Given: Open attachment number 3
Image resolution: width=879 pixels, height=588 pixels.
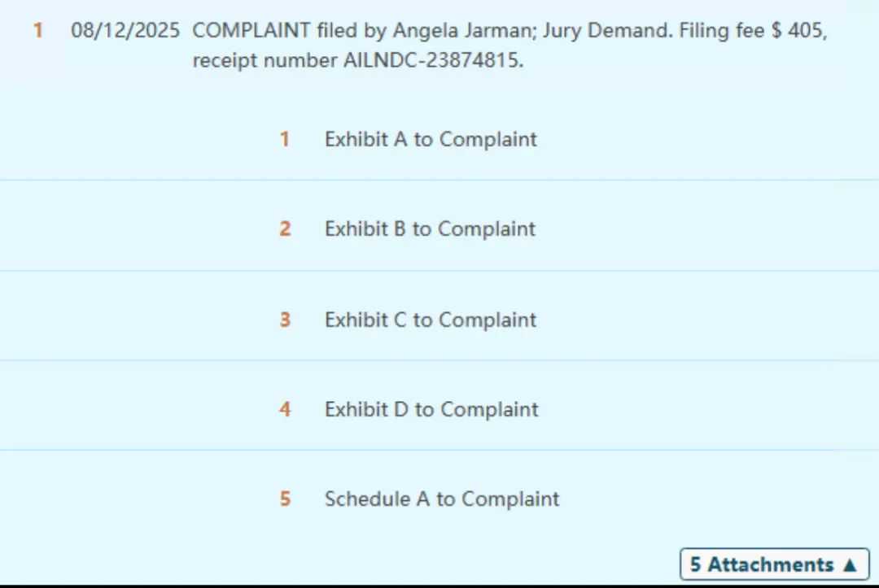Looking at the screenshot, I should pyautogui.click(x=285, y=320).
